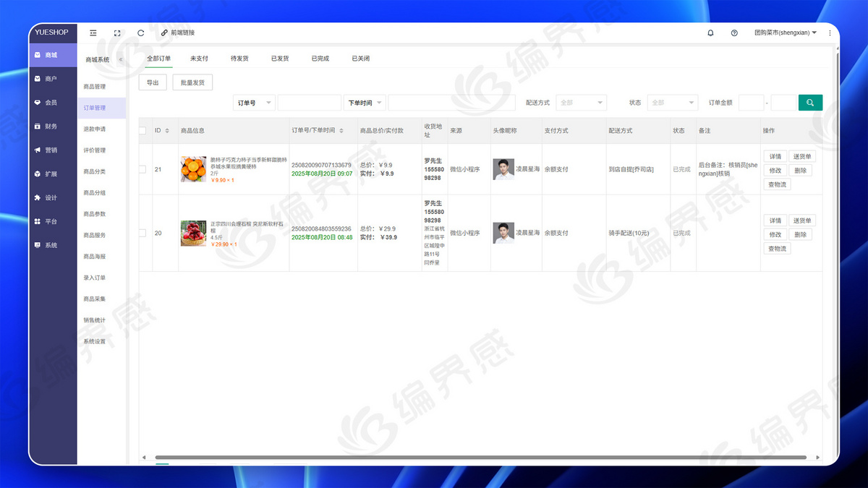The height and width of the screenshot is (488, 868).
Task: Click the horizontal scrollbar right arrow
Action: point(818,457)
